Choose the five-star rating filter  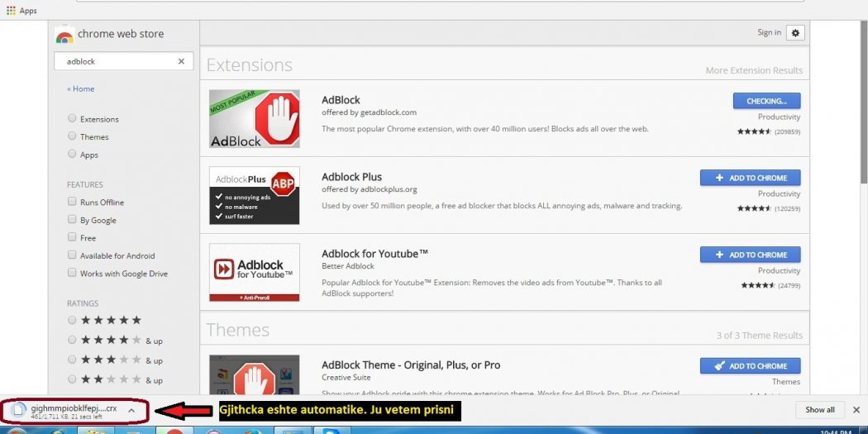click(x=72, y=320)
